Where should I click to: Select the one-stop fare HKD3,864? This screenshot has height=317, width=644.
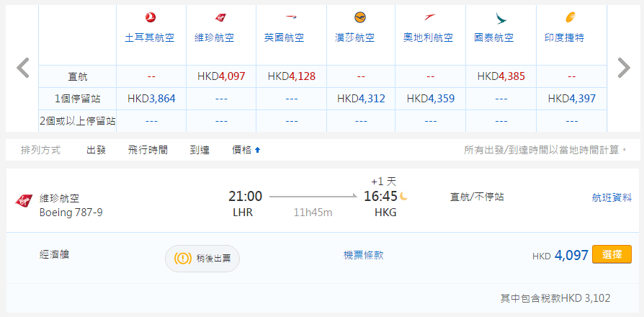pos(151,98)
